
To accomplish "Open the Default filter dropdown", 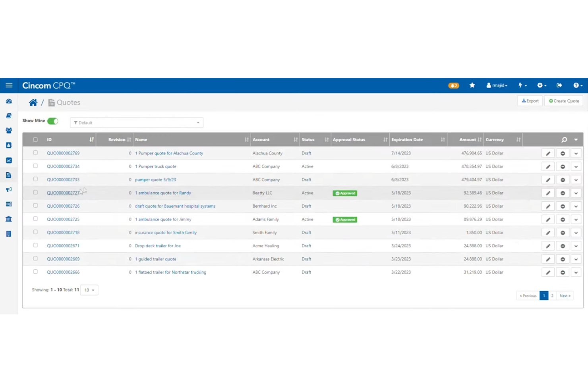I will click(x=136, y=122).
